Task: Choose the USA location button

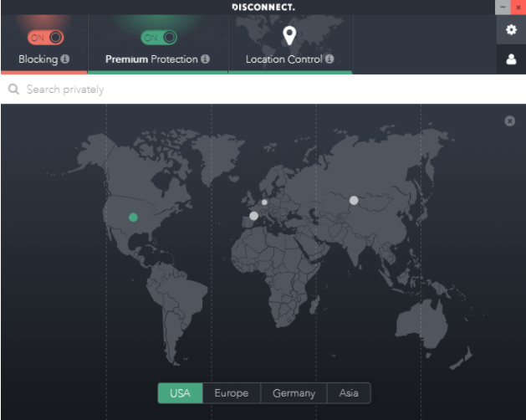Action: coord(180,392)
